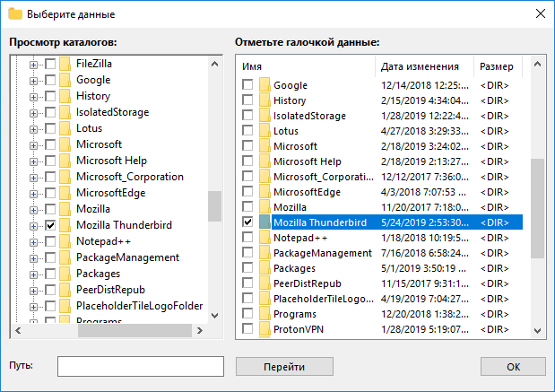555x392 pixels.
Task: Click the Microsoft_Corporation folder icon in tree
Action: click(x=65, y=177)
